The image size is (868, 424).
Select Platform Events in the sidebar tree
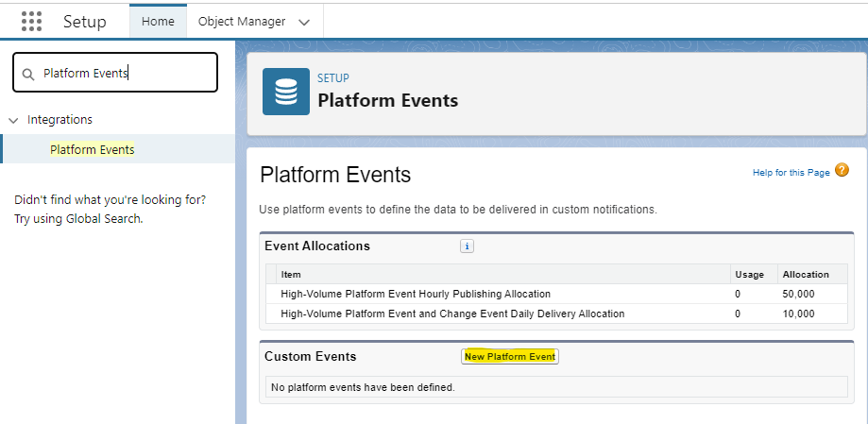click(x=92, y=149)
